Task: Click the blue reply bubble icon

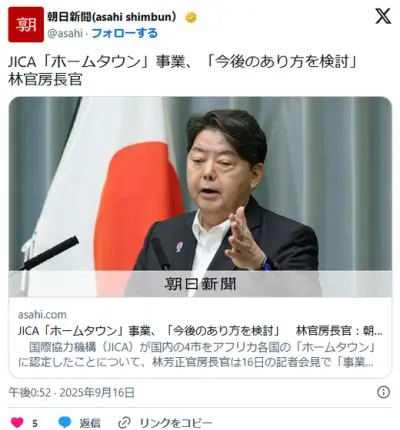Action: click(x=65, y=422)
